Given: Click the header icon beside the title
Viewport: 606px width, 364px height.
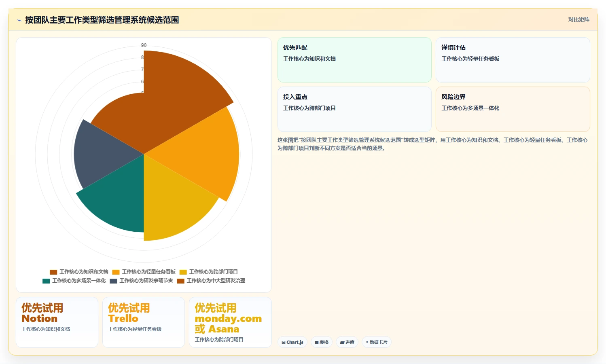Looking at the screenshot, I should pos(19,20).
